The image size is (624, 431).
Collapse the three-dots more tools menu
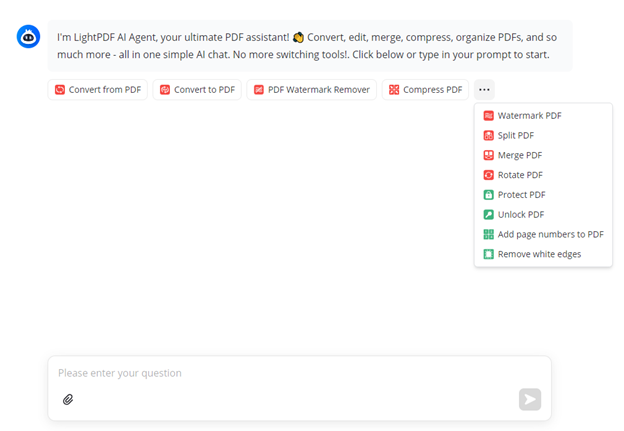(x=484, y=90)
